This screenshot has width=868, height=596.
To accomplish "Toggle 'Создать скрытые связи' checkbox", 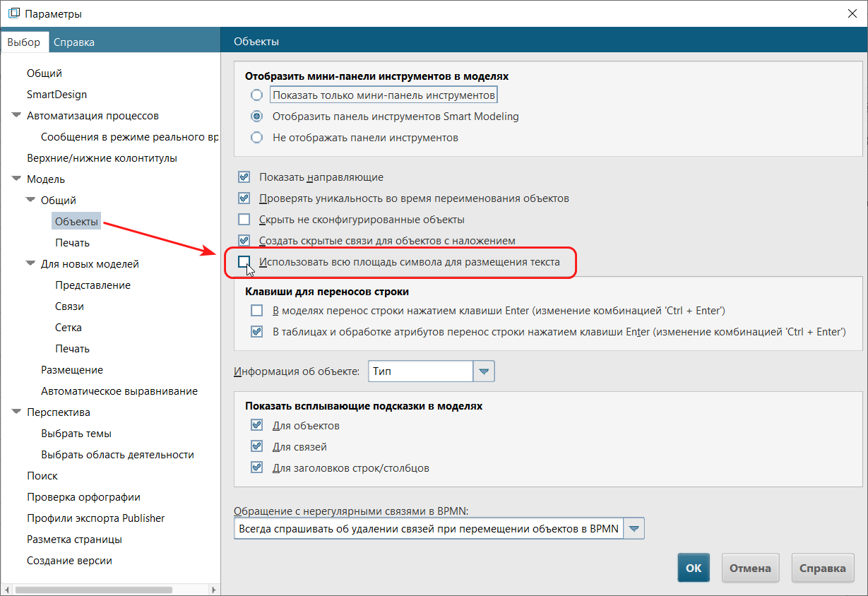I will coord(244,240).
